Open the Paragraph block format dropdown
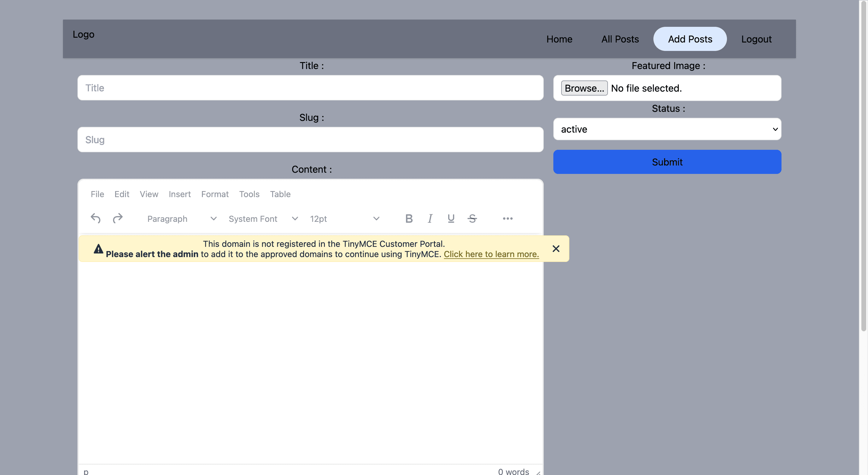 [x=181, y=219]
